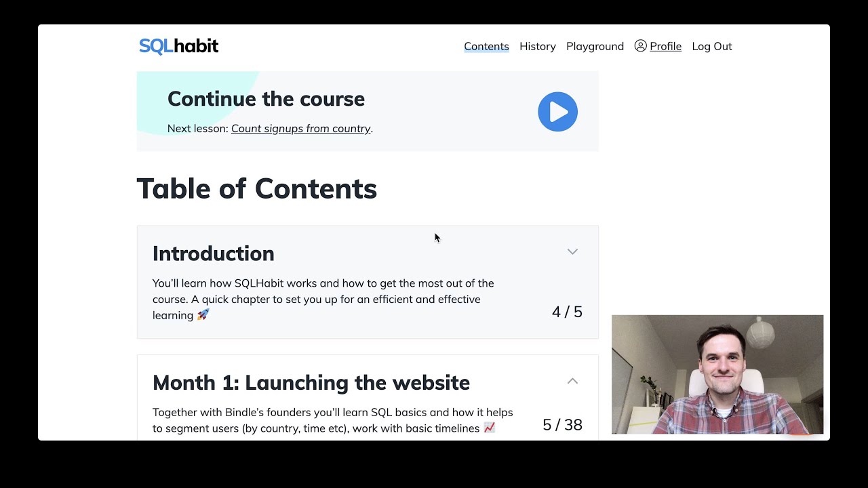
Task: Click the webcam video thumbnail
Action: tap(717, 374)
